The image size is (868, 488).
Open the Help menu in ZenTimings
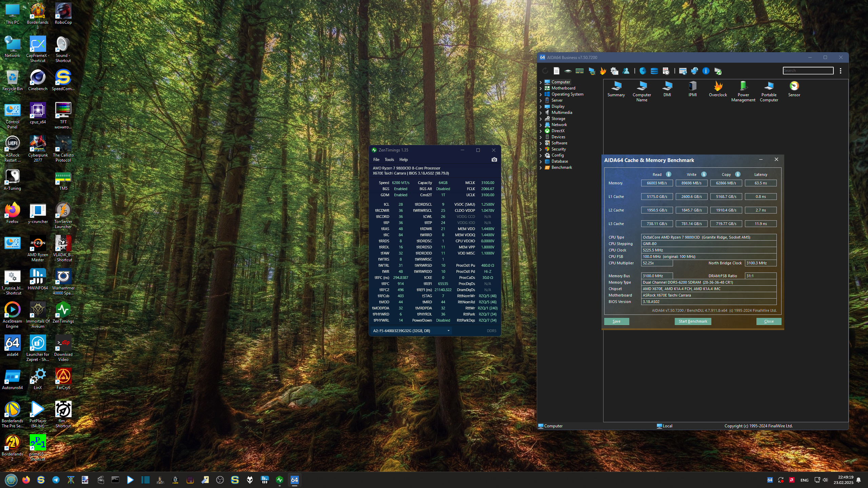click(x=403, y=160)
